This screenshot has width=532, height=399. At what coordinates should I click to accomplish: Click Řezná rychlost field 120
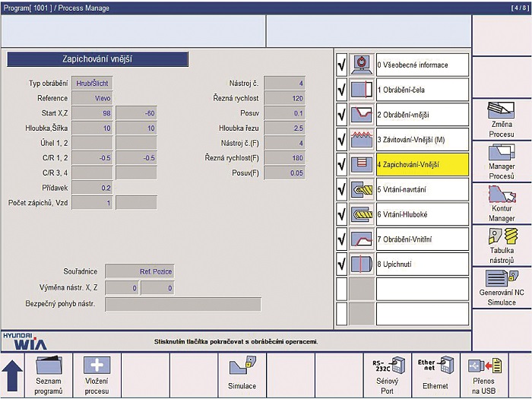click(285, 98)
